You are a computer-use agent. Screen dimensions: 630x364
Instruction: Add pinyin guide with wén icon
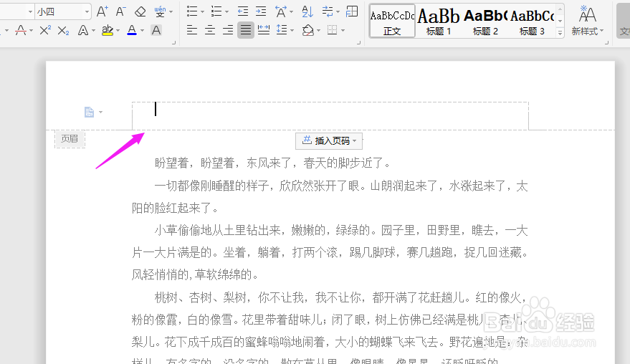160,11
